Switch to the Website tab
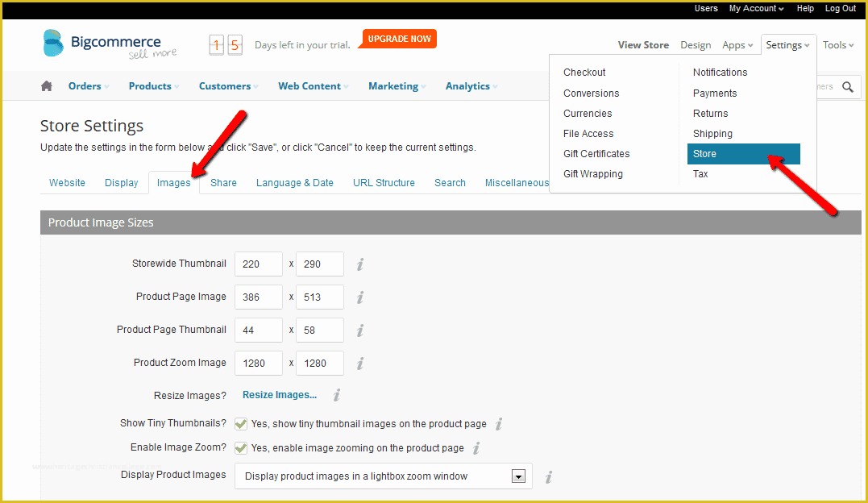Image resolution: width=868 pixels, height=503 pixels. [67, 183]
